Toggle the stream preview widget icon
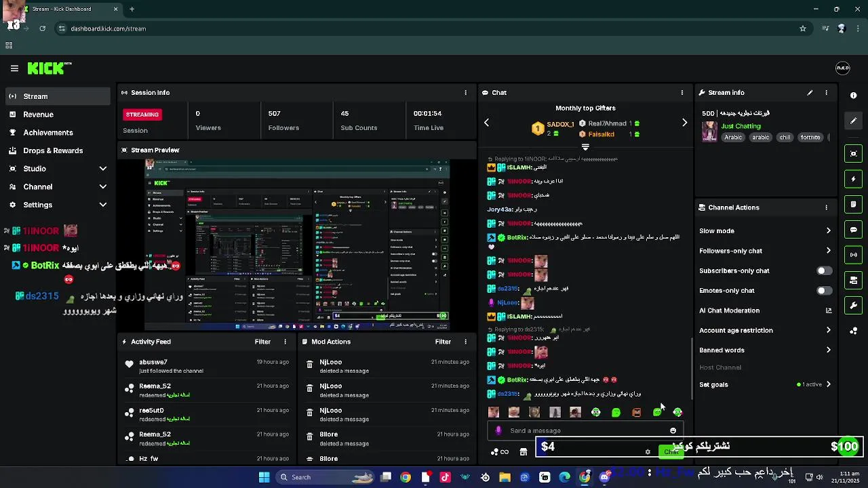Screen dimensions: 868x488 coord(854,154)
